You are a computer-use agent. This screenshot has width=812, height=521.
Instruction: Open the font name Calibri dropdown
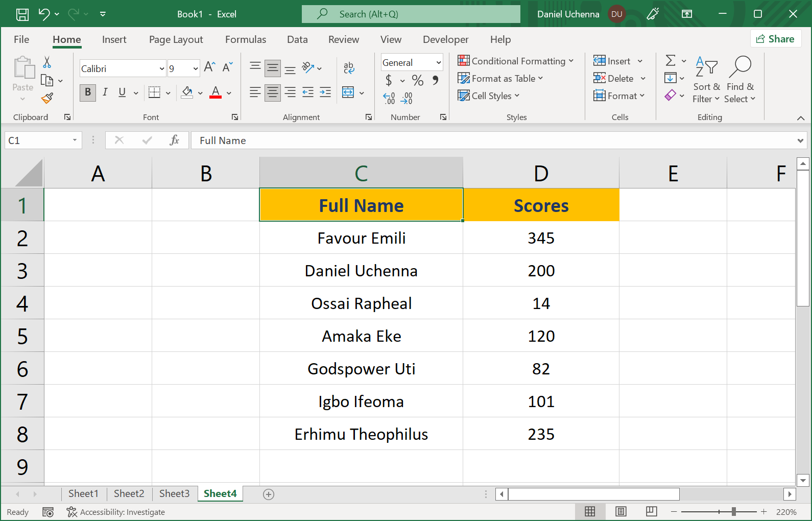pyautogui.click(x=162, y=68)
